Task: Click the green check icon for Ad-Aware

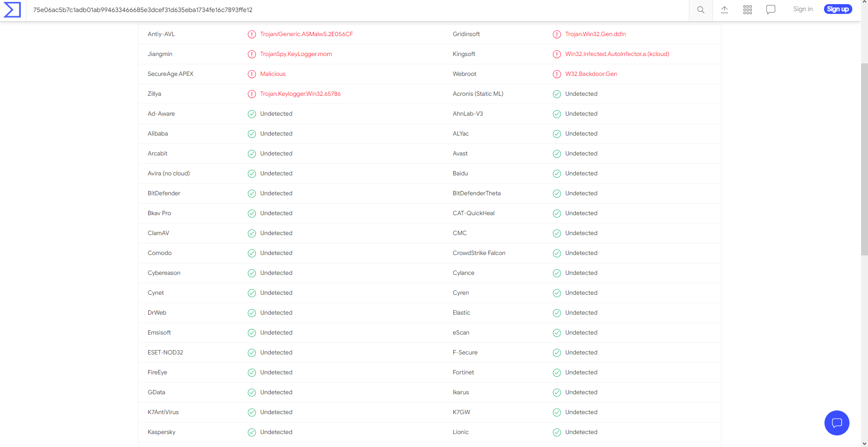Action: (x=252, y=114)
